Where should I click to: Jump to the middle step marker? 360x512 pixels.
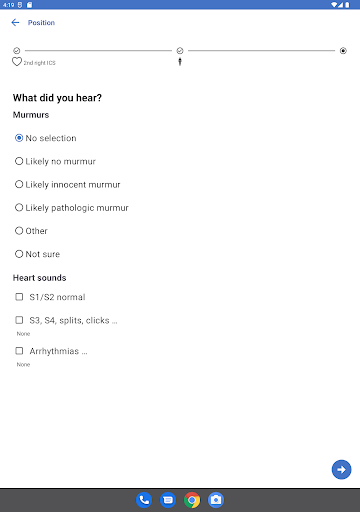click(x=180, y=51)
